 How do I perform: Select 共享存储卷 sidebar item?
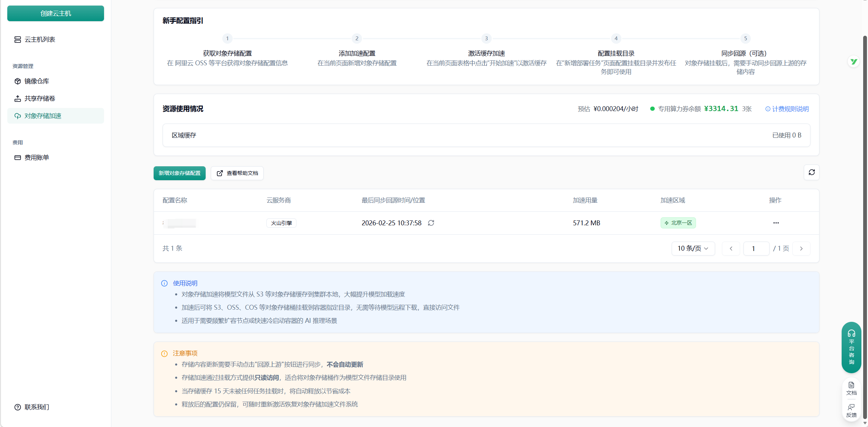tap(40, 99)
